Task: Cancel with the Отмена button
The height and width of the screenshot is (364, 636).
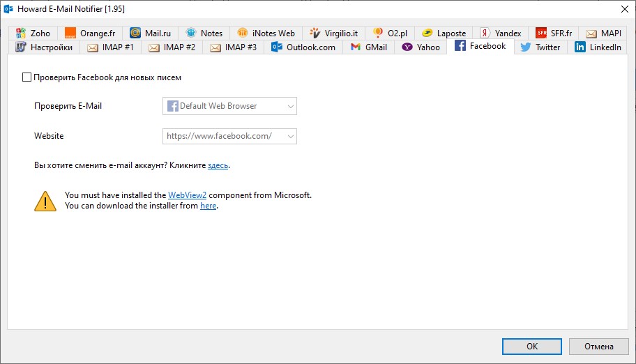Action: 598,346
